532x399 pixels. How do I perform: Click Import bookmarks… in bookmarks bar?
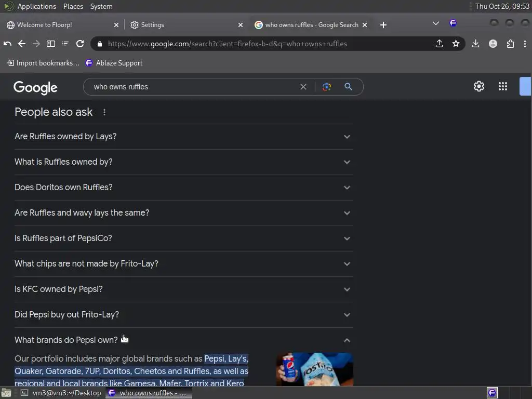tap(43, 63)
